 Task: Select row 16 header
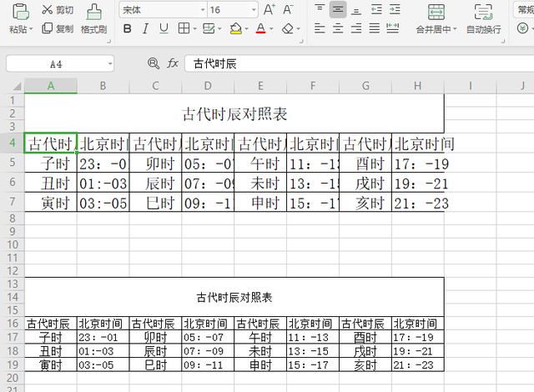[13, 324]
